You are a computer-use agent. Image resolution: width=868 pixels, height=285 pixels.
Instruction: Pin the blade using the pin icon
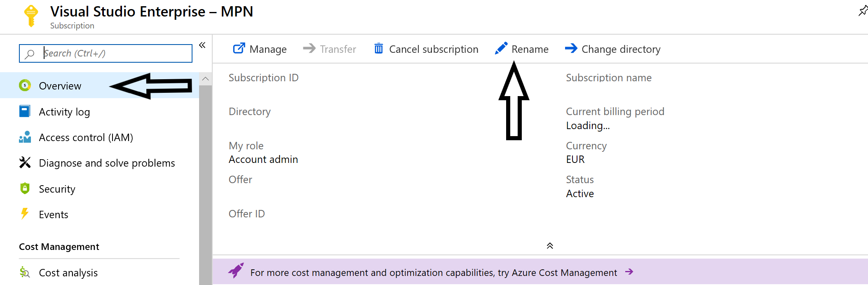coord(863,11)
